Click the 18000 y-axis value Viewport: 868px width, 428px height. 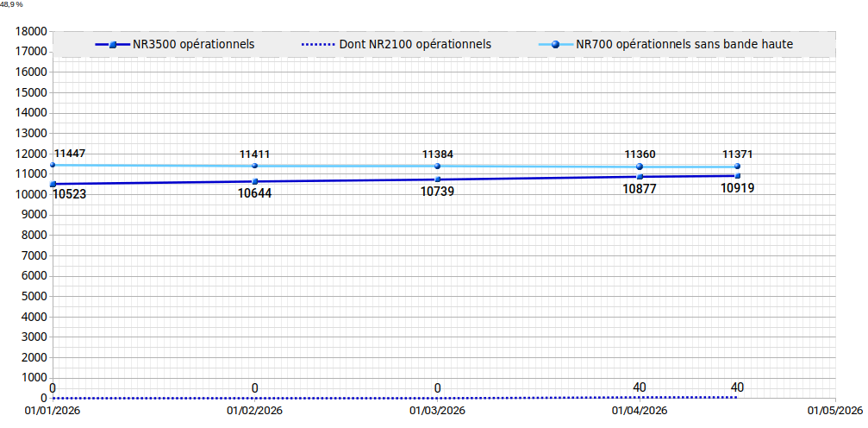[31, 31]
